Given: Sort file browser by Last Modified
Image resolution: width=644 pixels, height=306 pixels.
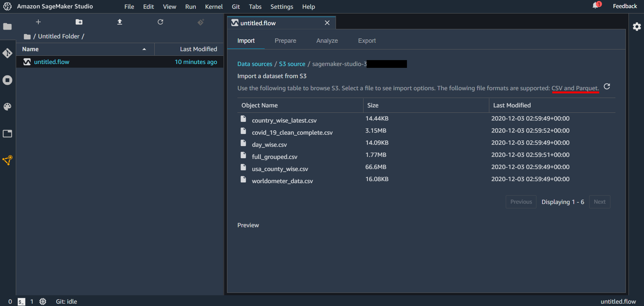Looking at the screenshot, I should click(189, 49).
